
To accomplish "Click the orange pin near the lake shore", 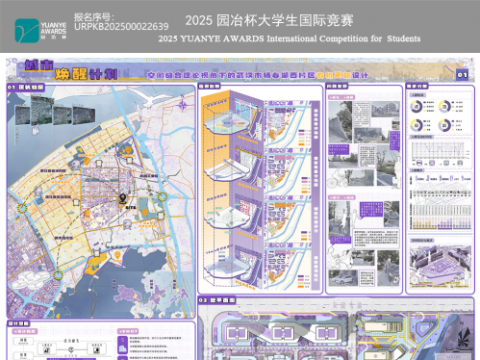I will 117,256.
